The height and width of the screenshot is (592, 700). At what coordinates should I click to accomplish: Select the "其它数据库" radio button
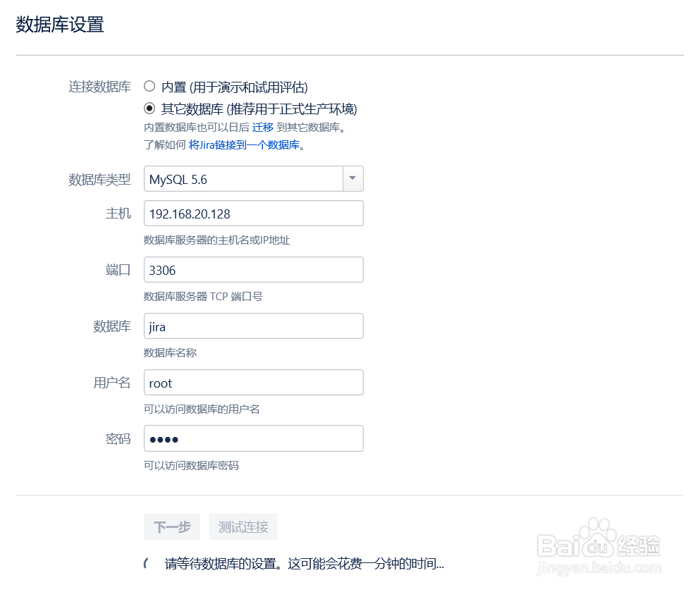click(149, 109)
